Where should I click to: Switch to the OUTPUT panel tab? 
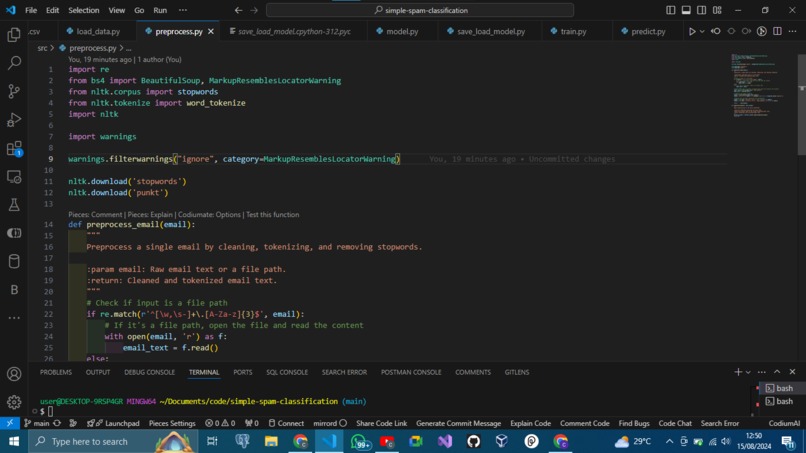pos(98,372)
